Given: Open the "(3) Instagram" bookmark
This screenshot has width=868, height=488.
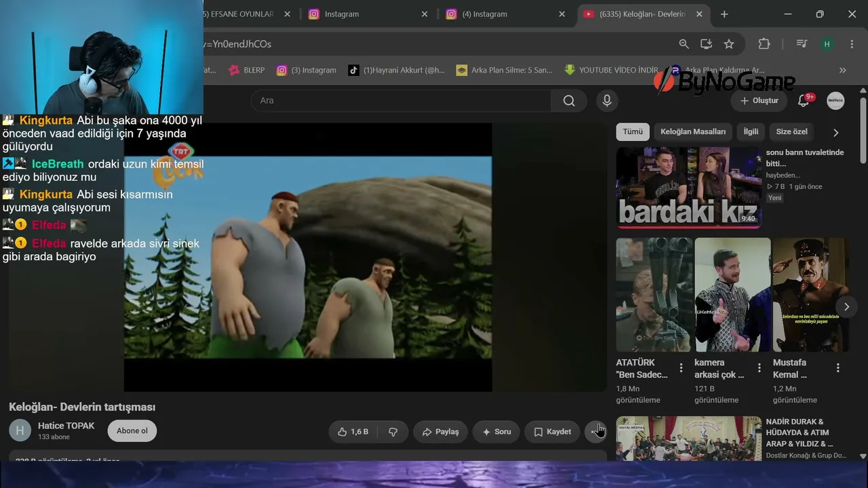Looking at the screenshot, I should [x=307, y=70].
